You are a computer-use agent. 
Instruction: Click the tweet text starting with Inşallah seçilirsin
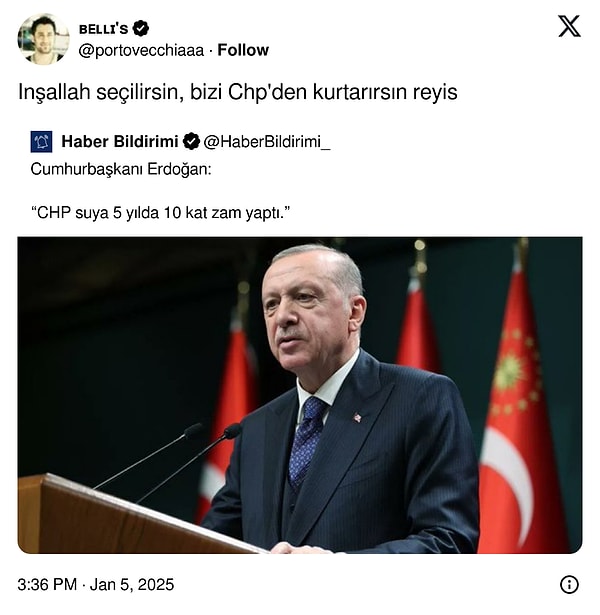[238, 93]
